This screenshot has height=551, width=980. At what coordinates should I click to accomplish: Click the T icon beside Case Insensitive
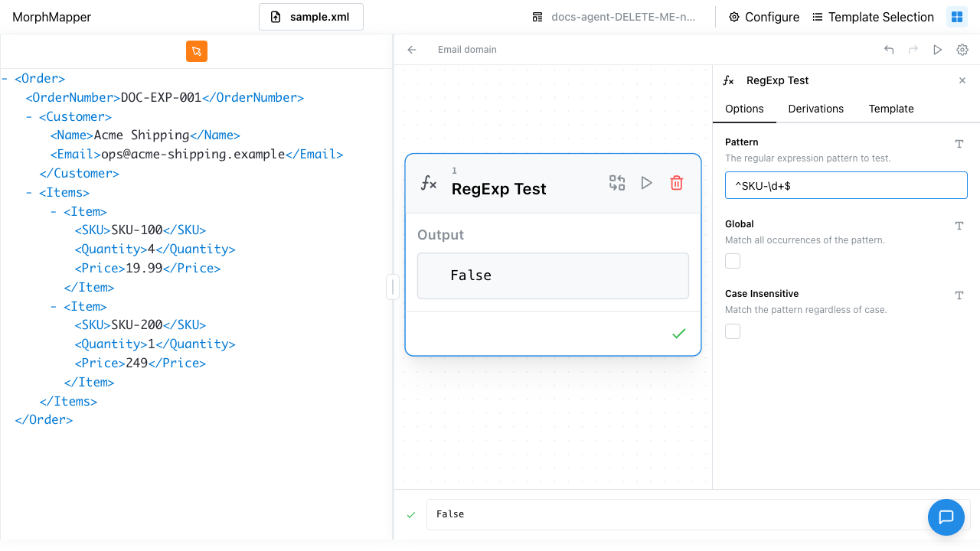(x=959, y=295)
